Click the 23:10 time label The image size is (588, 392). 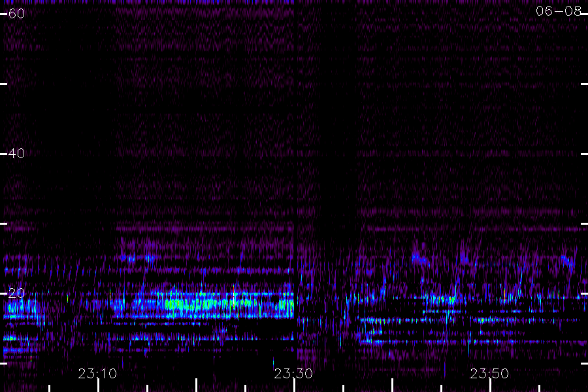tap(97, 374)
